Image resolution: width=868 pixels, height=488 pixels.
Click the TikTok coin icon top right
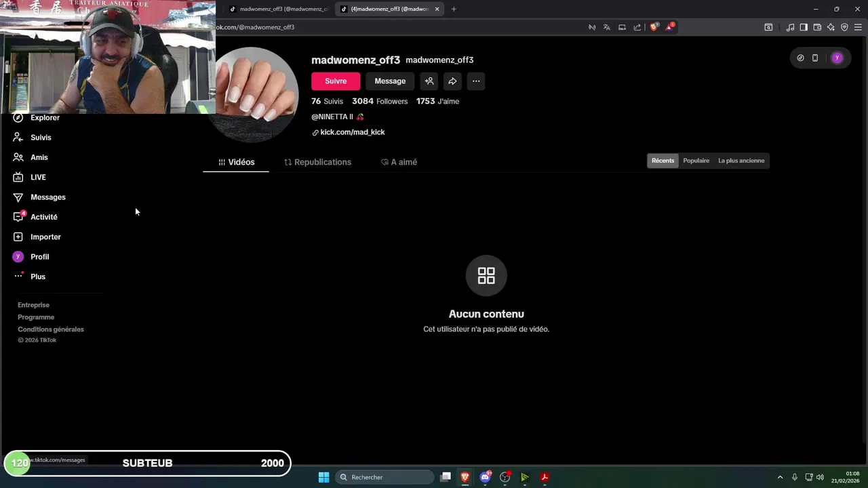pos(800,58)
